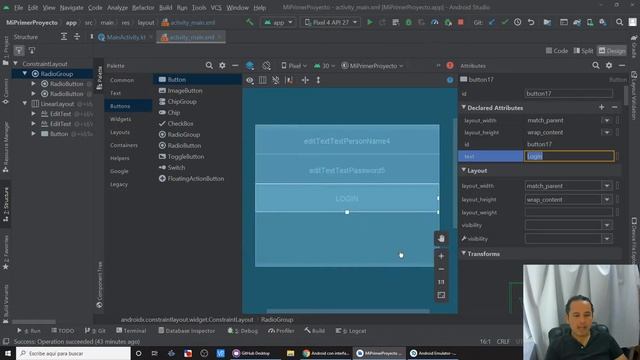The width and height of the screenshot is (640, 360).
Task: Open the Logcat tool window
Action: click(x=351, y=331)
